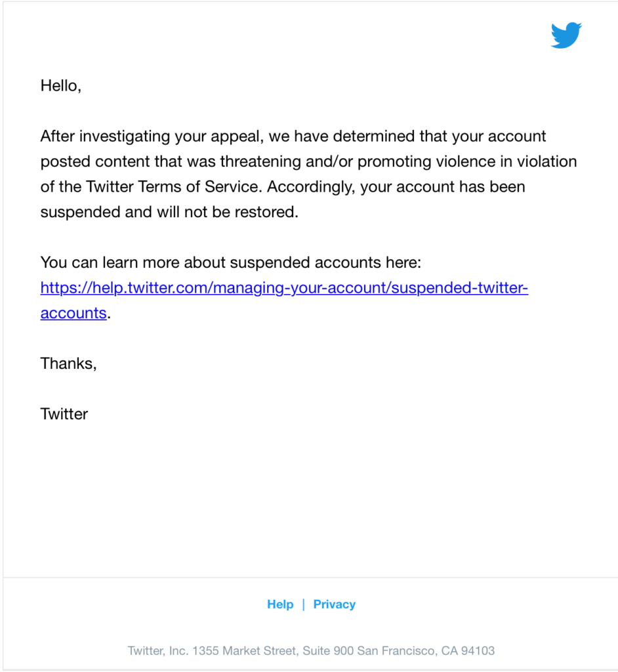Click the "Thanks," closing line
The height and width of the screenshot is (672, 618).
click(x=69, y=364)
